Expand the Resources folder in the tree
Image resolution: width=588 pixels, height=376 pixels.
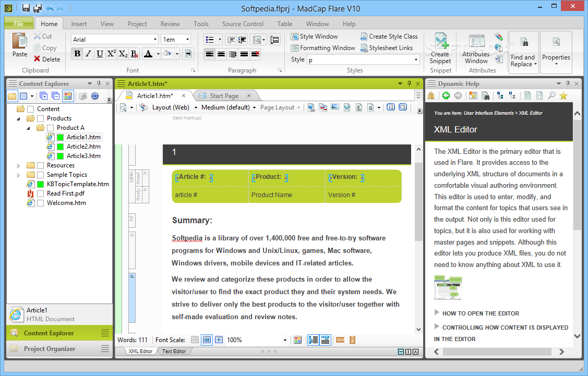coord(19,165)
